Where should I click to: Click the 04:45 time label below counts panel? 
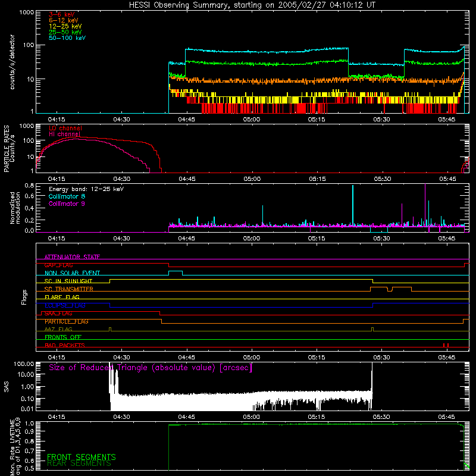pyautogui.click(x=187, y=120)
